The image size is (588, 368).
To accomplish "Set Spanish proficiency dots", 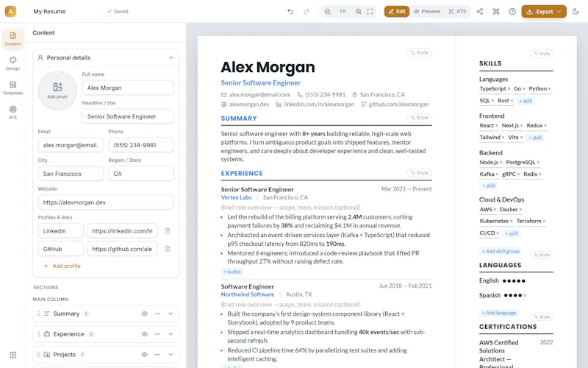I will coord(515,296).
